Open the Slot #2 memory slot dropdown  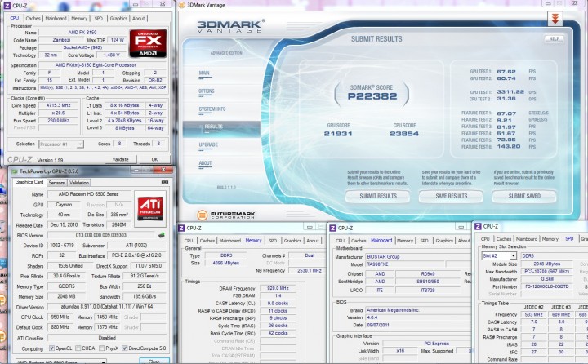(x=499, y=255)
